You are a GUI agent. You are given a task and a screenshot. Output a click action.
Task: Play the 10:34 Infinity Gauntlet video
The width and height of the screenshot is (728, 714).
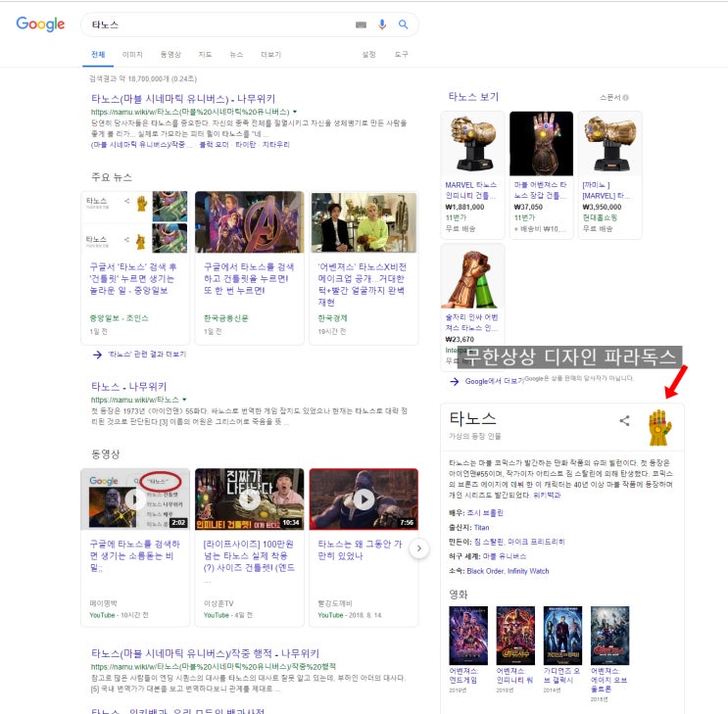pos(250,500)
